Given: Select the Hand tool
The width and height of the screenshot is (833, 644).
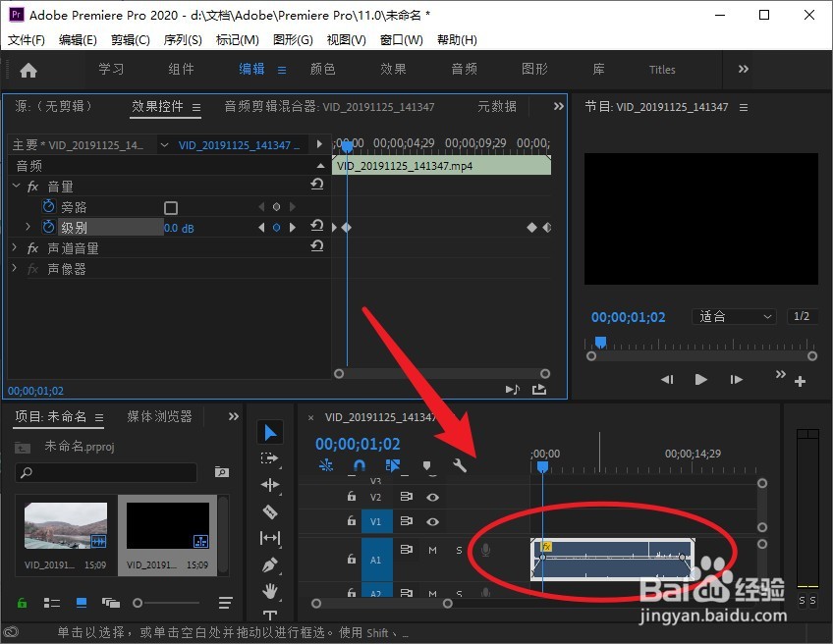Looking at the screenshot, I should pos(270,590).
